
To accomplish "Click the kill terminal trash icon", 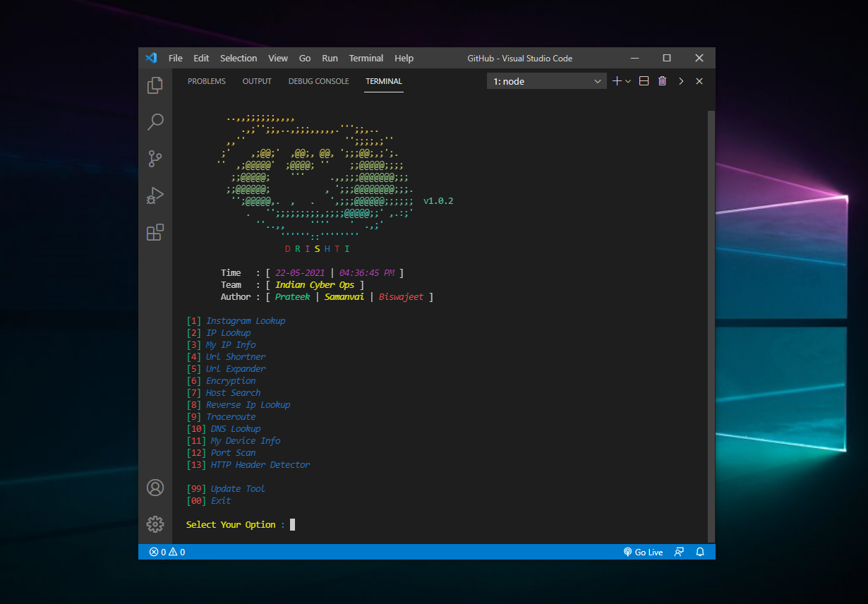I will [662, 80].
